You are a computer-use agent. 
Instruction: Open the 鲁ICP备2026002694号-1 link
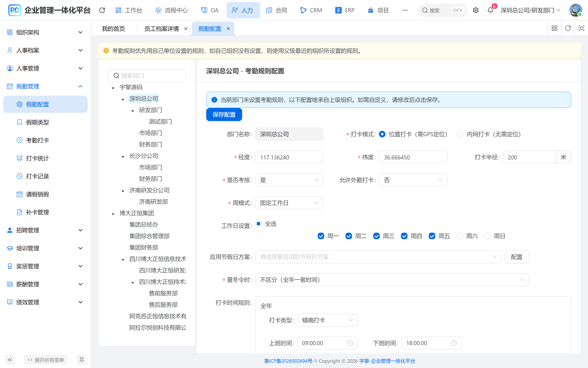(291, 361)
